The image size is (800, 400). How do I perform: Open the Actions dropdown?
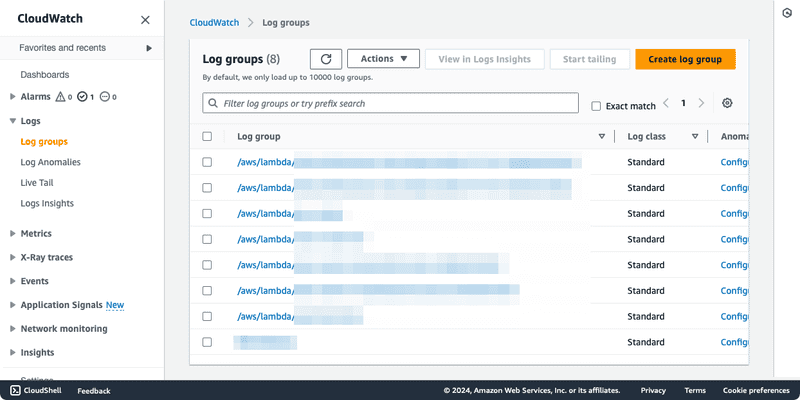383,59
